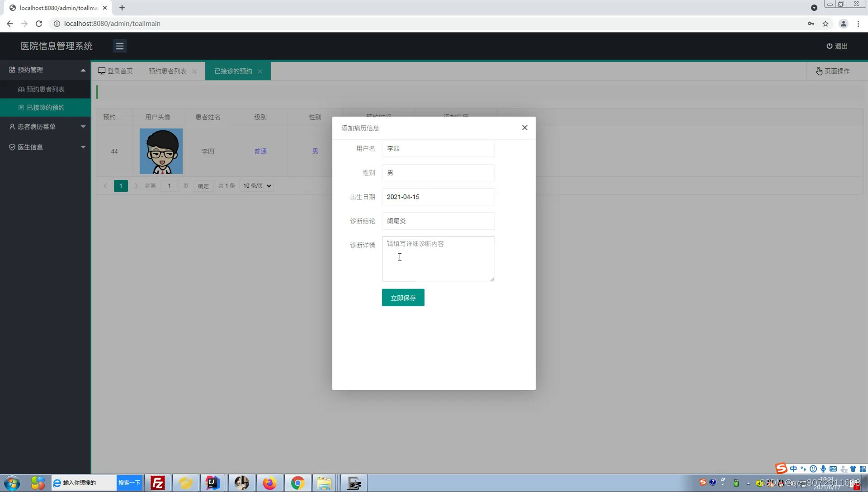Click the address bar URL
Screen dimensions: 868x492
[x=112, y=24]
